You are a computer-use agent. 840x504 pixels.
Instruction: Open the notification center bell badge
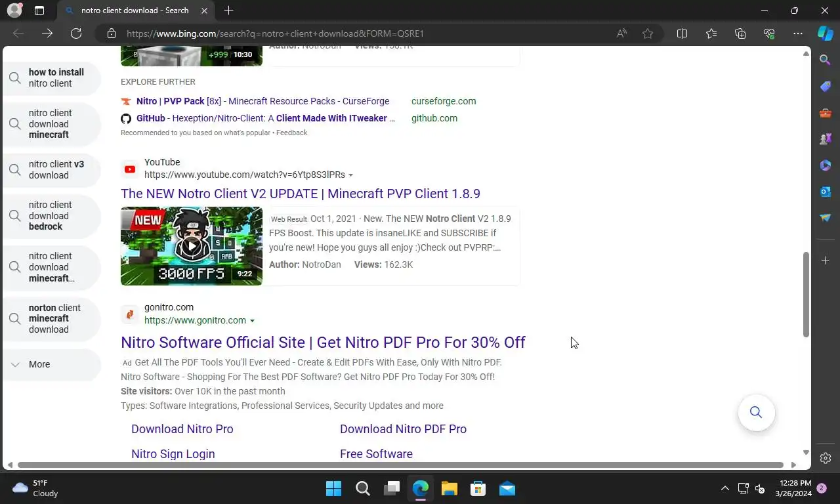coord(821,488)
